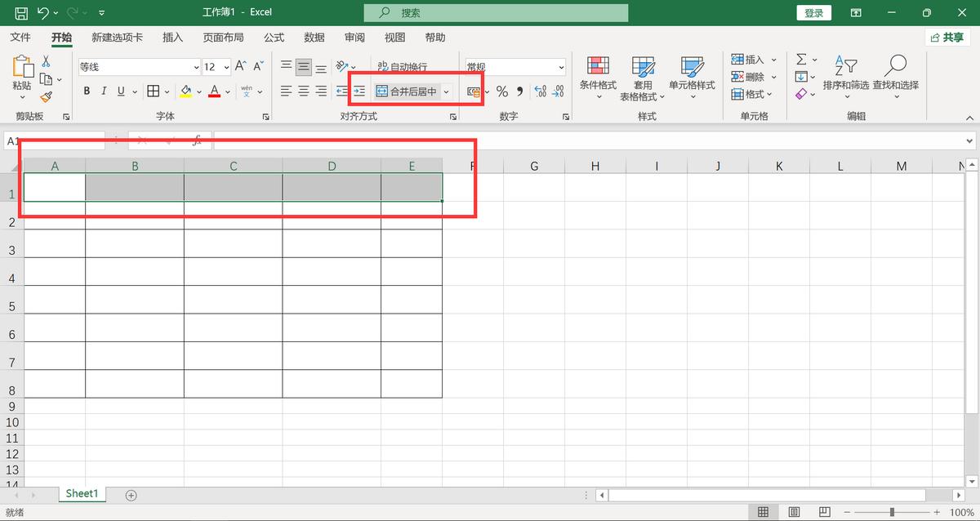Toggle bold formatting on selected cells
The image size is (980, 521).
87,91
